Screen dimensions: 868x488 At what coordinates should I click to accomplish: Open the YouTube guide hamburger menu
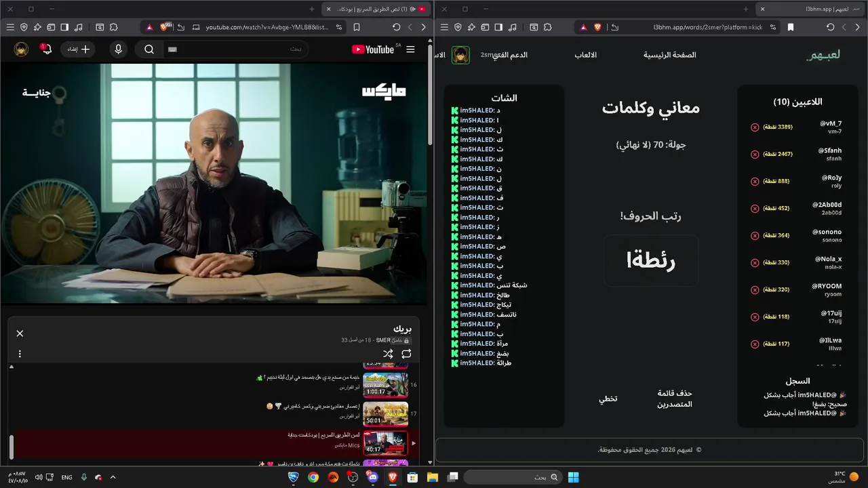(410, 49)
